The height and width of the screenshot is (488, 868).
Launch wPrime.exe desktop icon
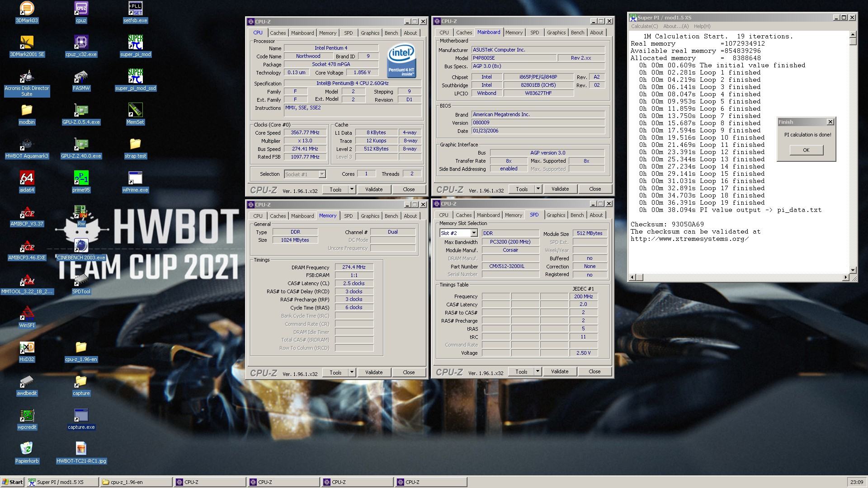point(135,182)
